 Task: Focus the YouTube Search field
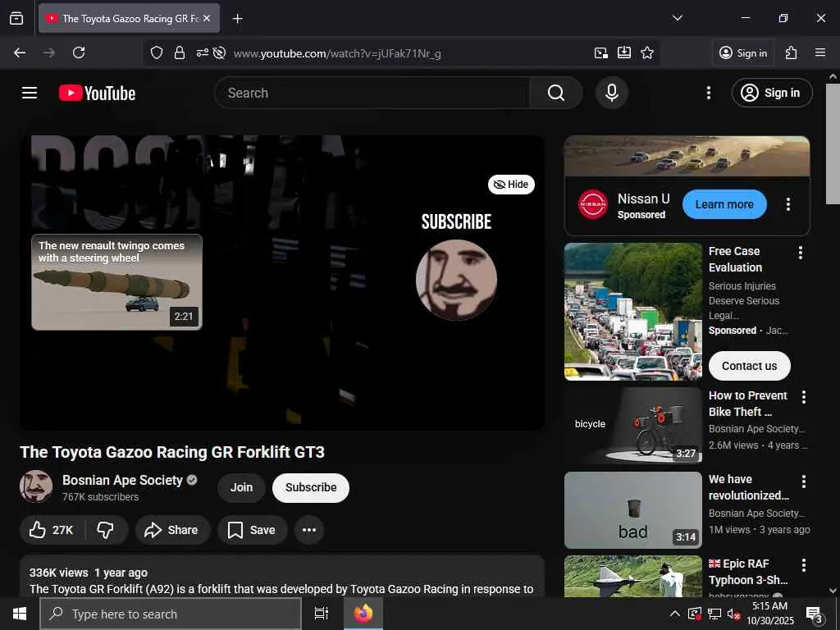click(x=372, y=93)
